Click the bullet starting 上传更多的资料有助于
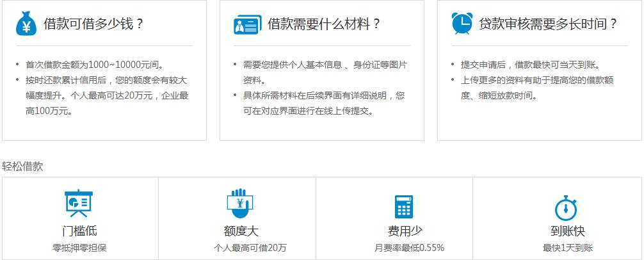Viewport: 644px width, 260px height. [x=537, y=88]
